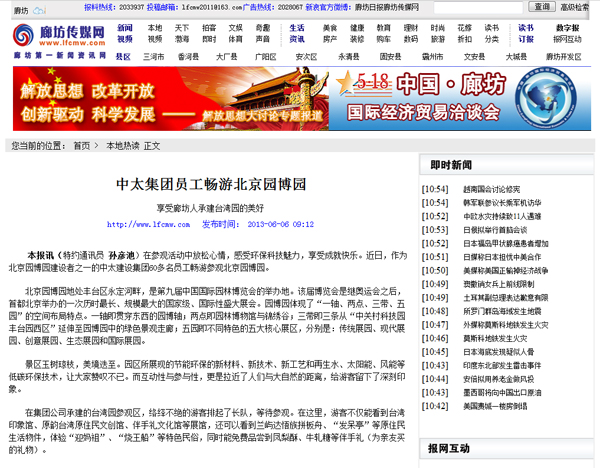
Task: Click the weather cloud icon beside 廊坊
Action: (38, 9)
